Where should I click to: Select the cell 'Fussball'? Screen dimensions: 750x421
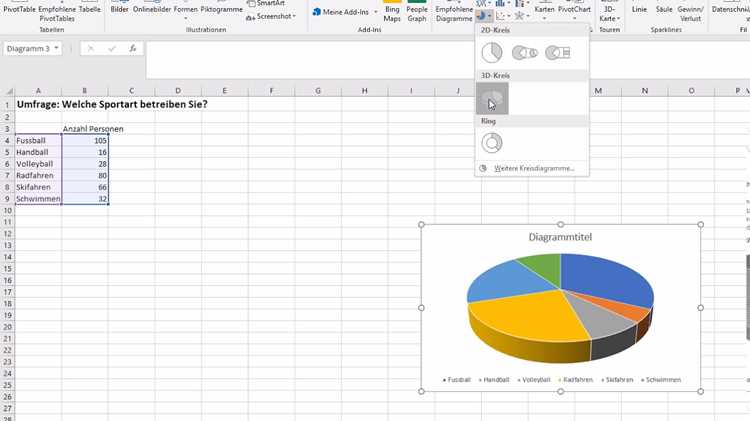[38, 141]
